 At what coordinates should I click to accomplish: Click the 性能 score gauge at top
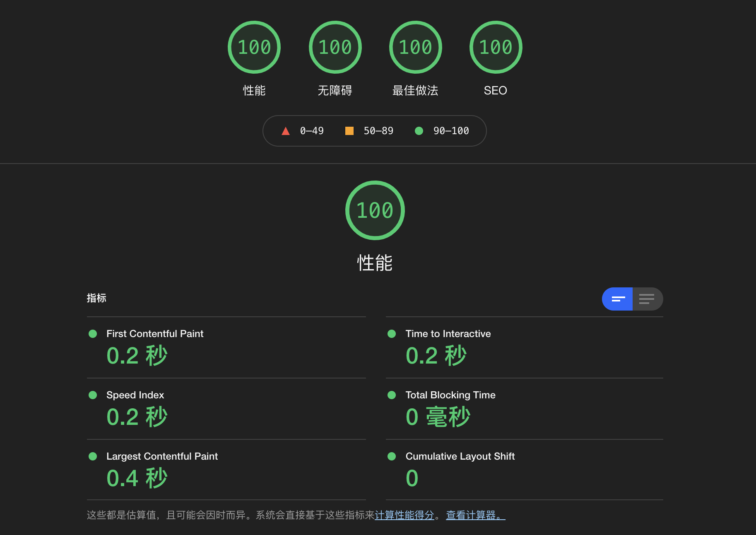pos(254,47)
